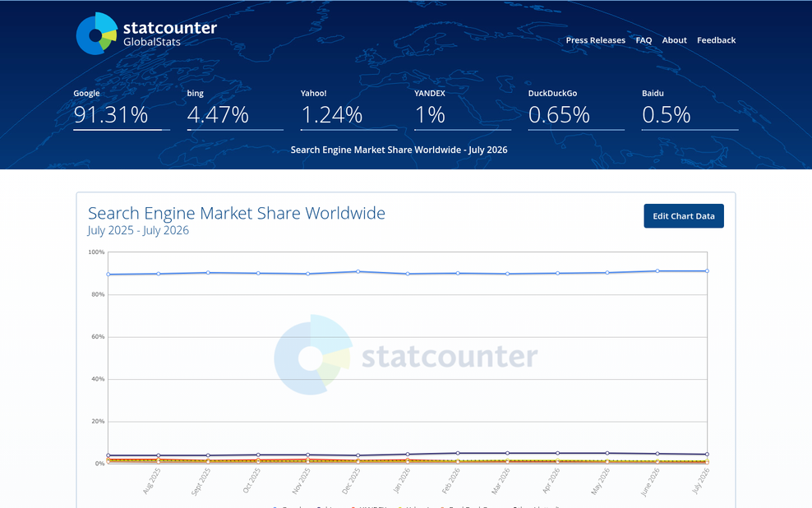This screenshot has height=508, width=812.
Task: Click the banner caption mentioning July 2026
Action: coord(399,150)
